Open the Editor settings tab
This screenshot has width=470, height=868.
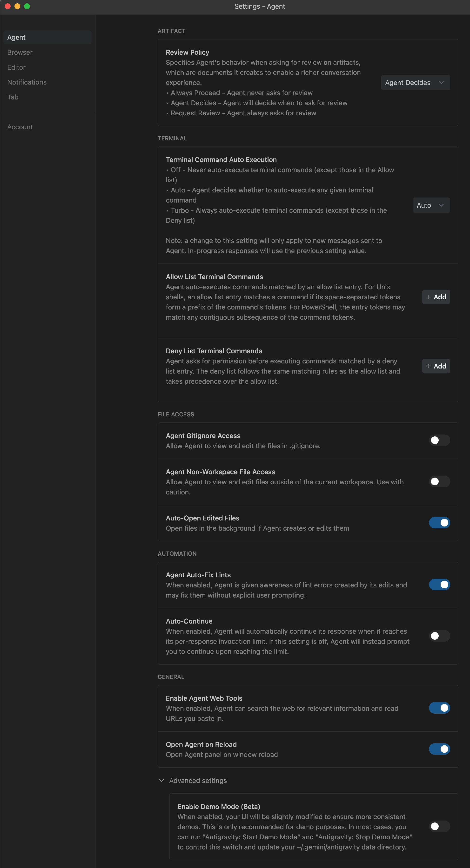pos(17,67)
